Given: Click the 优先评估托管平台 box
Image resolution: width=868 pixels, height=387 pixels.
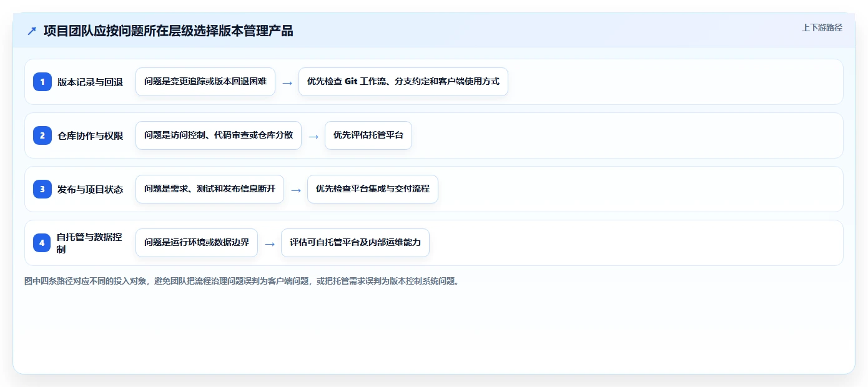Looking at the screenshot, I should (x=368, y=135).
